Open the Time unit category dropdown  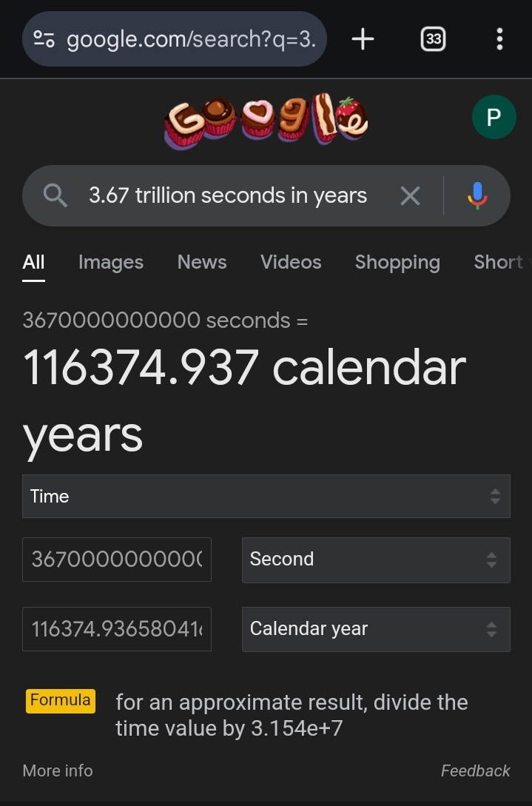point(266,496)
